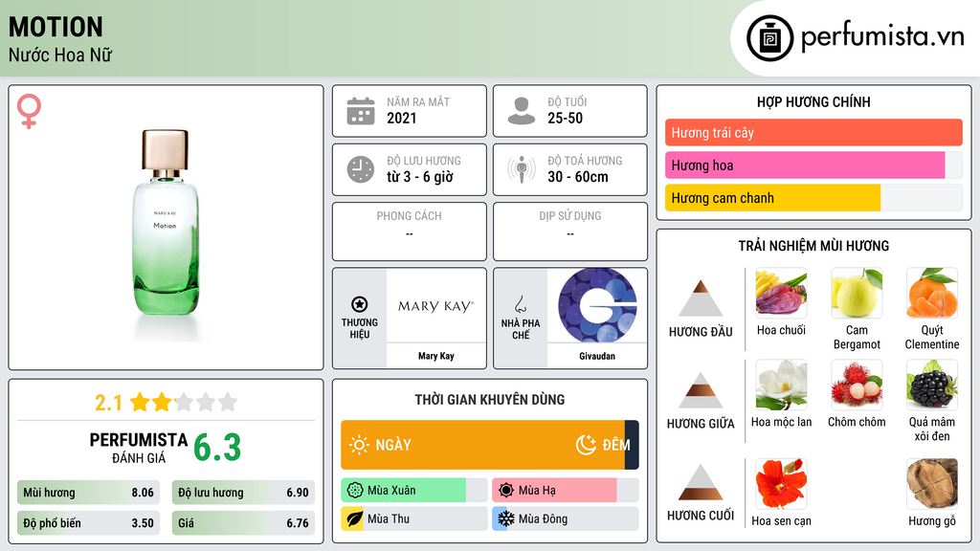Viewport: 980px width, 551px height.
Task: Open the Hoa sen cạn note image
Action: [x=781, y=484]
